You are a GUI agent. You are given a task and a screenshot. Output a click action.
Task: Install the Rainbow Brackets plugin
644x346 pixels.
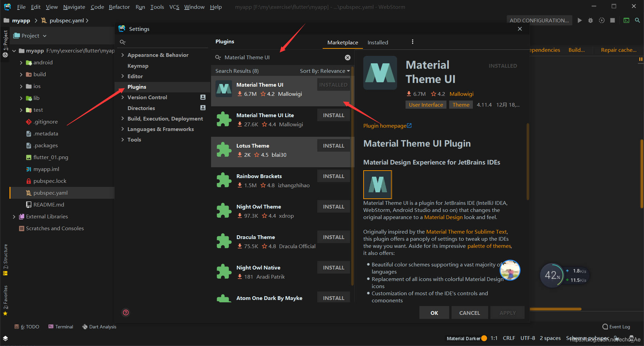click(333, 176)
